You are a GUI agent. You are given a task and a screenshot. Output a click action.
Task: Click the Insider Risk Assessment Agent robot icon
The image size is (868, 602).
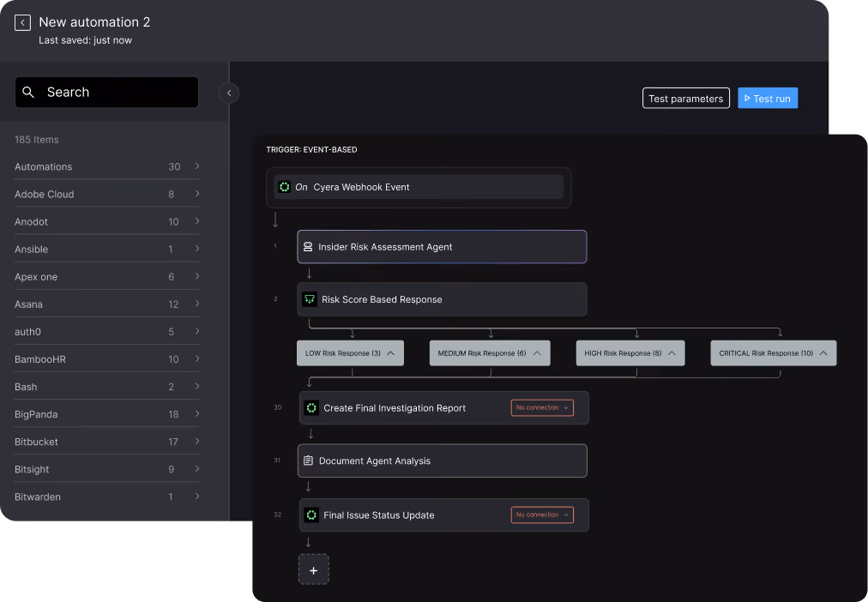pos(308,247)
